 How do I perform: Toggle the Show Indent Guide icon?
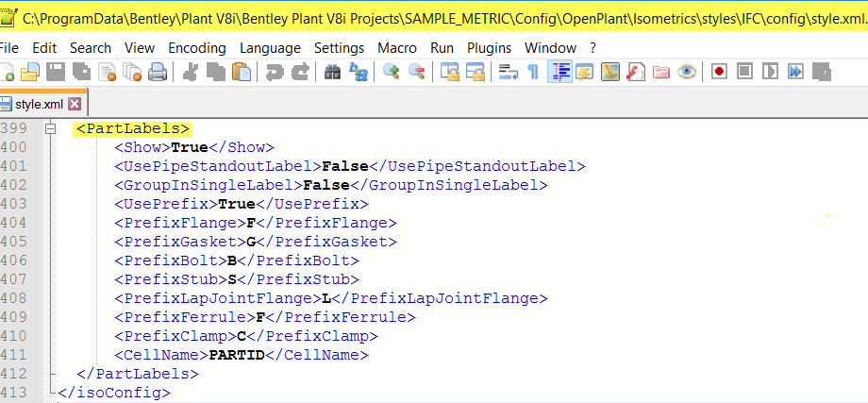pos(559,72)
